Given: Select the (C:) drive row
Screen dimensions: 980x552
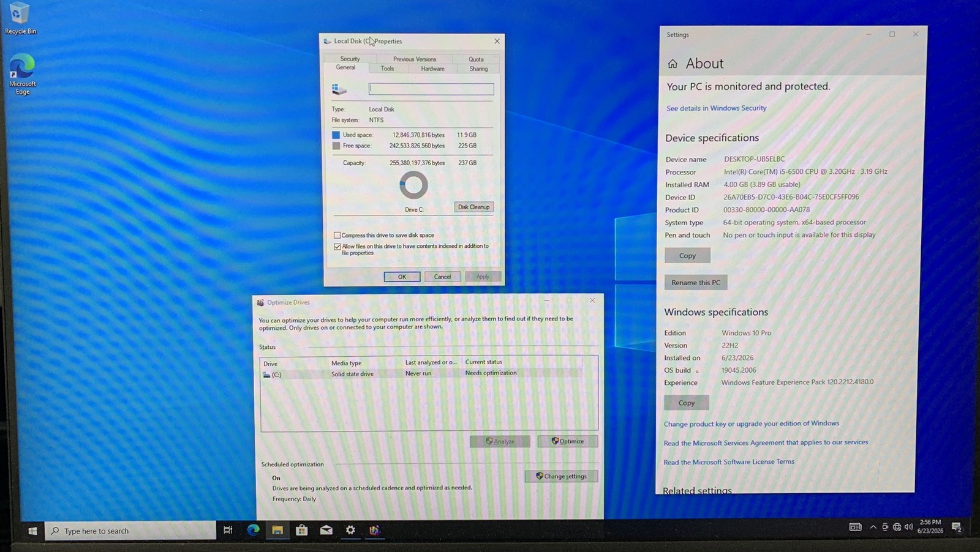Looking at the screenshot, I should pos(421,374).
